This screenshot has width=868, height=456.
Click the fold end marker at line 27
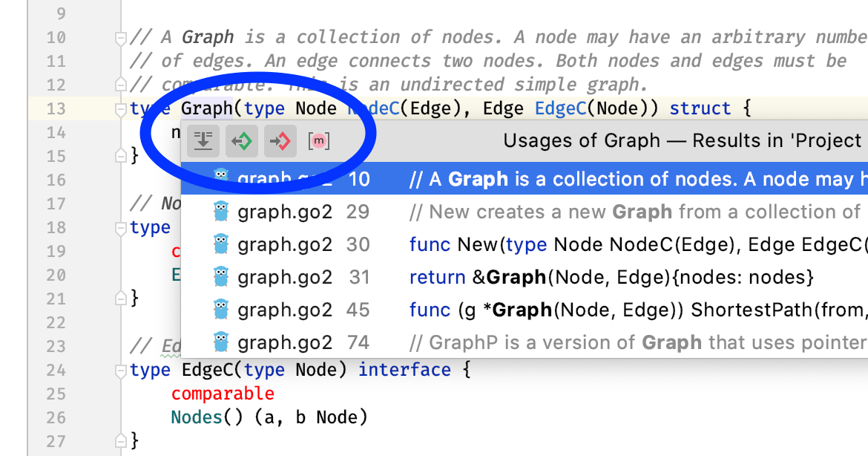121,442
